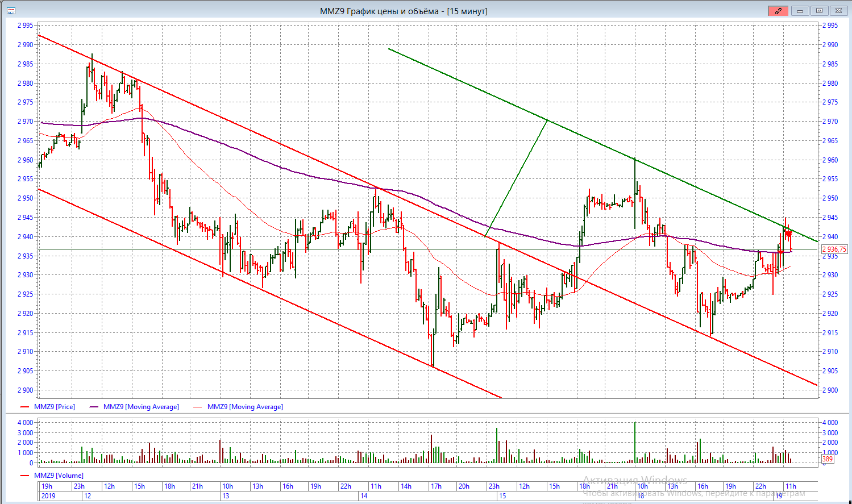
Task: Click the 2 900 label on left price axis
Action: [x=25, y=390]
